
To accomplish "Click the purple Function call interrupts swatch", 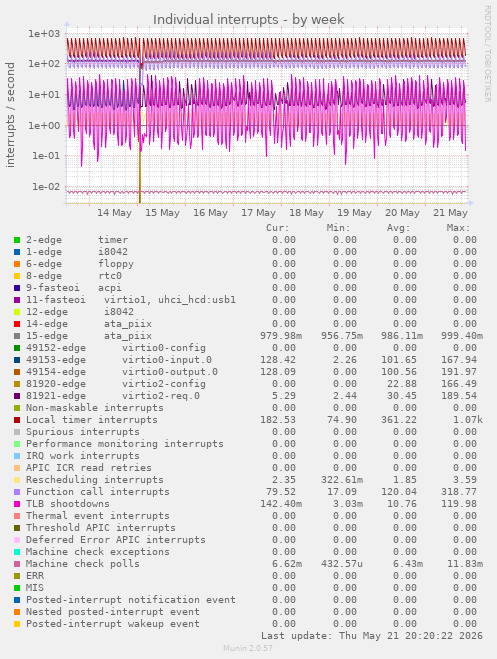I will click(17, 492).
